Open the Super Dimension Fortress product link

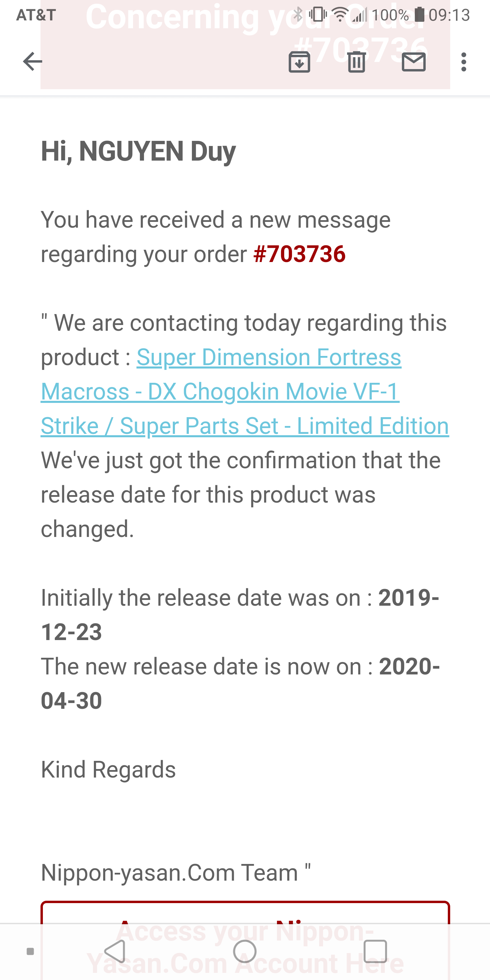pyautogui.click(x=269, y=357)
